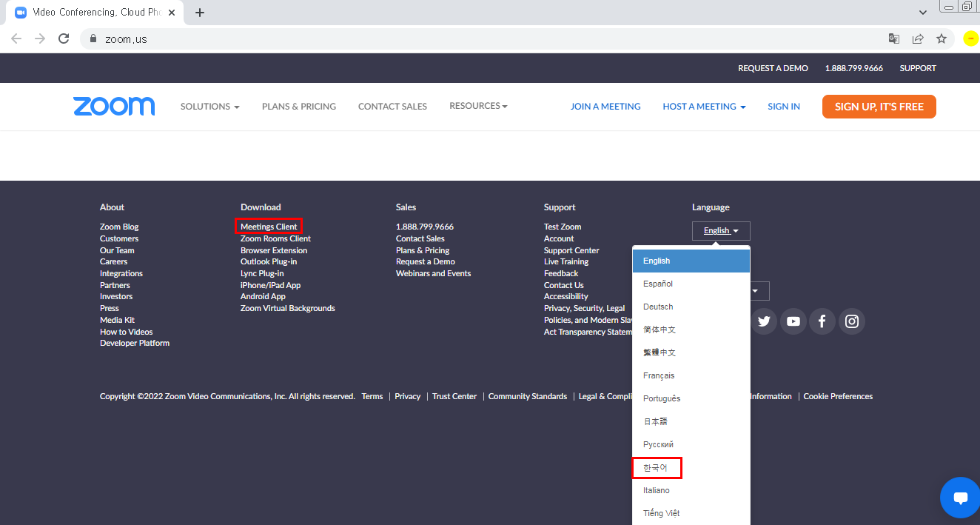The height and width of the screenshot is (525, 980).
Task: Go back with browser back arrow
Action: 16,39
